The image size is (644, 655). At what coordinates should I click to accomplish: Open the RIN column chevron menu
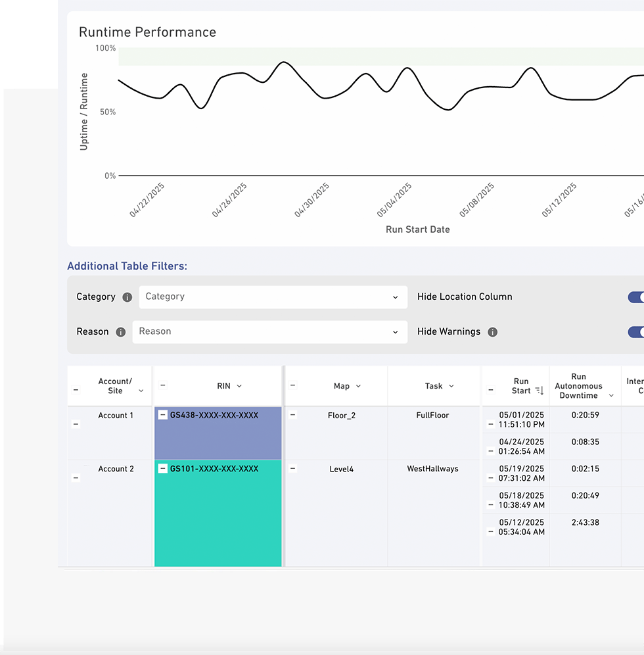point(239,386)
